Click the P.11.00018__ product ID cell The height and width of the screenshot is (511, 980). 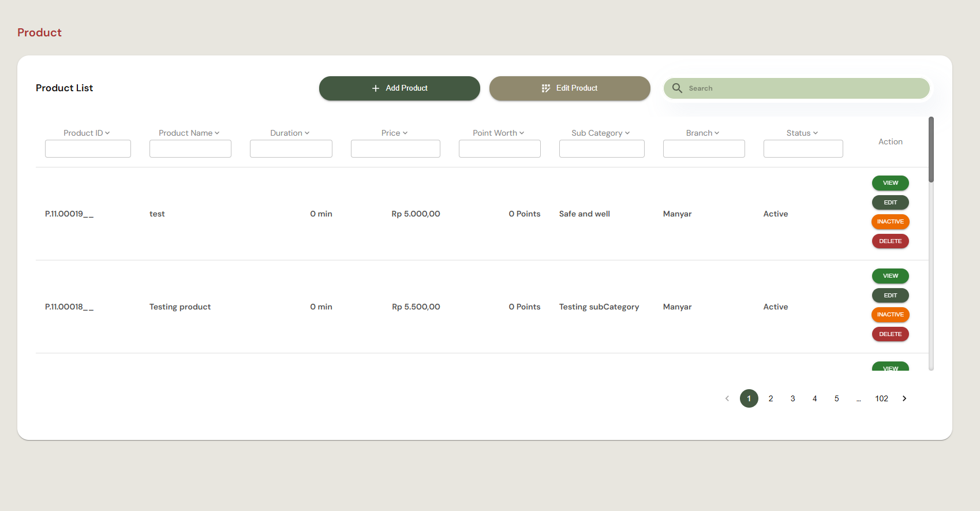pos(69,307)
